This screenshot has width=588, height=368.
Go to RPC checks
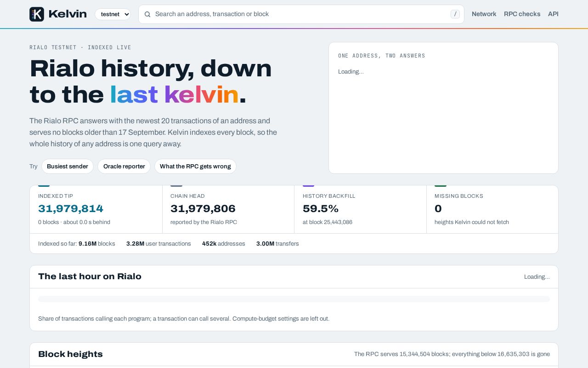pyautogui.click(x=522, y=14)
